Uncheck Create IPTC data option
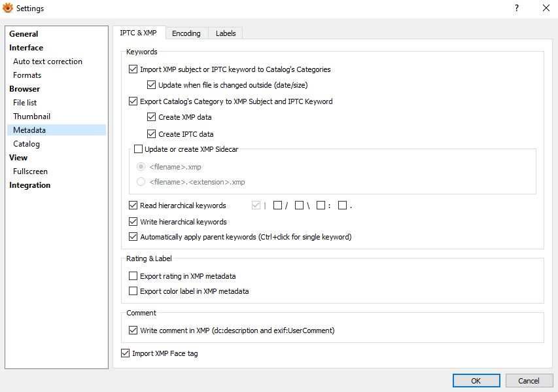 tap(152, 134)
